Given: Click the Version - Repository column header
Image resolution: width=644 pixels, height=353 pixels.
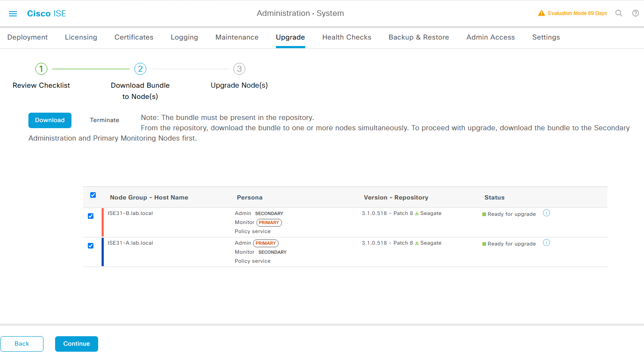Looking at the screenshot, I should pyautogui.click(x=396, y=197).
